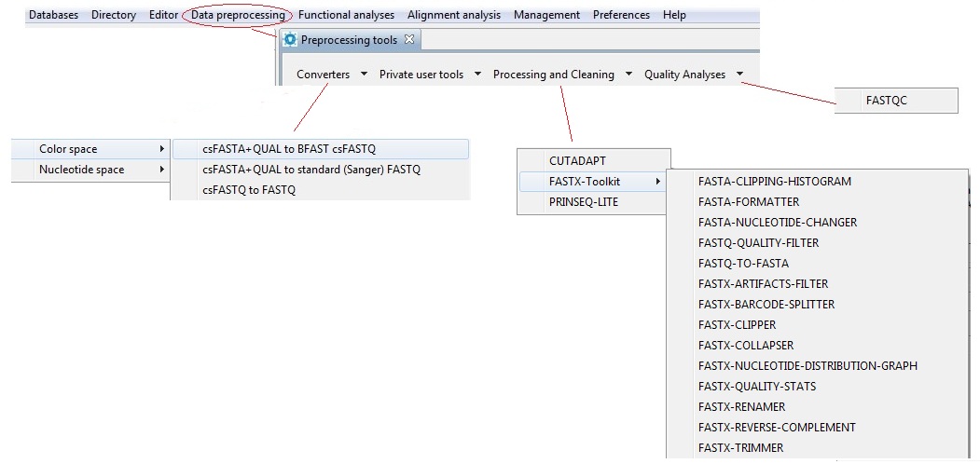This screenshot has width=980, height=464.
Task: Select FASTQ-QUALITY-FILTER from the toolkit list
Action: click(x=758, y=242)
